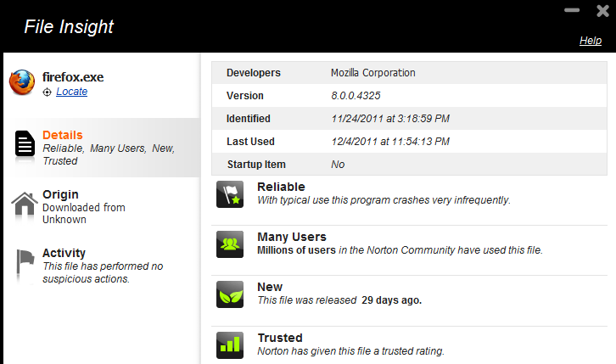Switch to the Activity tab
This screenshot has width=616, height=364.
click(102, 265)
